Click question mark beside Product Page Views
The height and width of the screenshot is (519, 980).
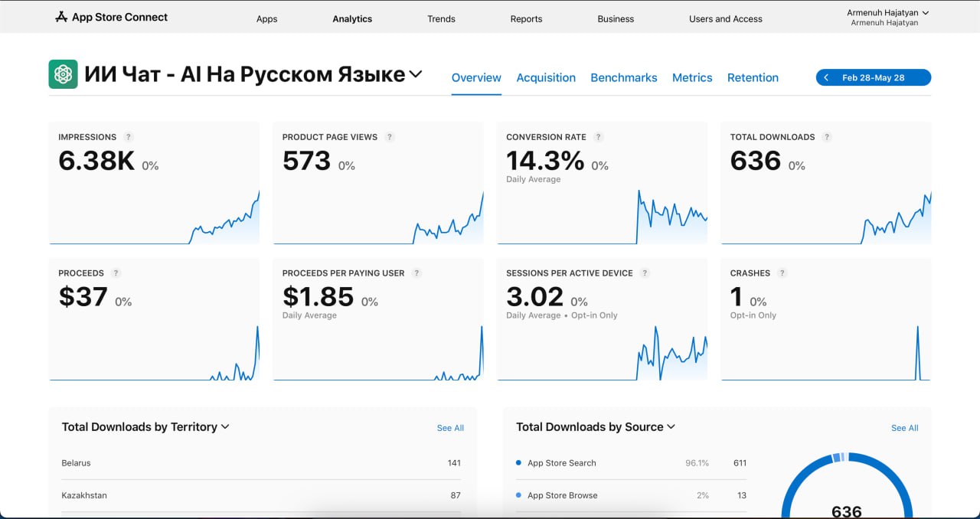(x=390, y=137)
